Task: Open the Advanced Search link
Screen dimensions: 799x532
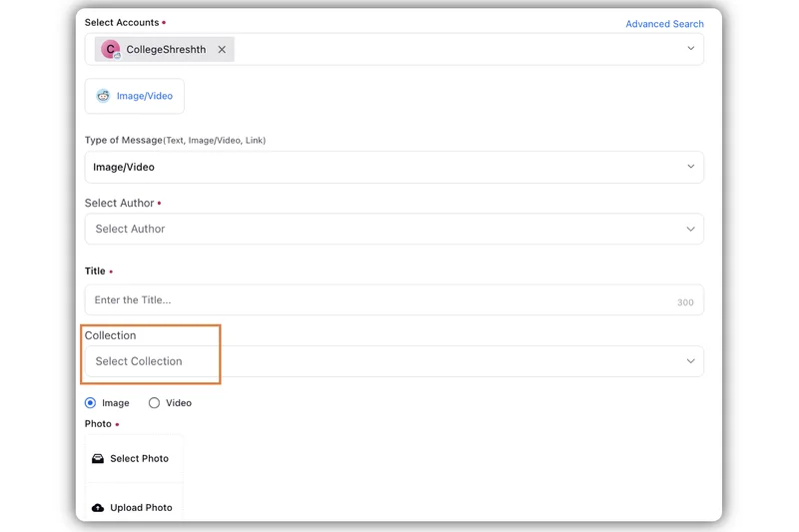Action: pyautogui.click(x=664, y=24)
